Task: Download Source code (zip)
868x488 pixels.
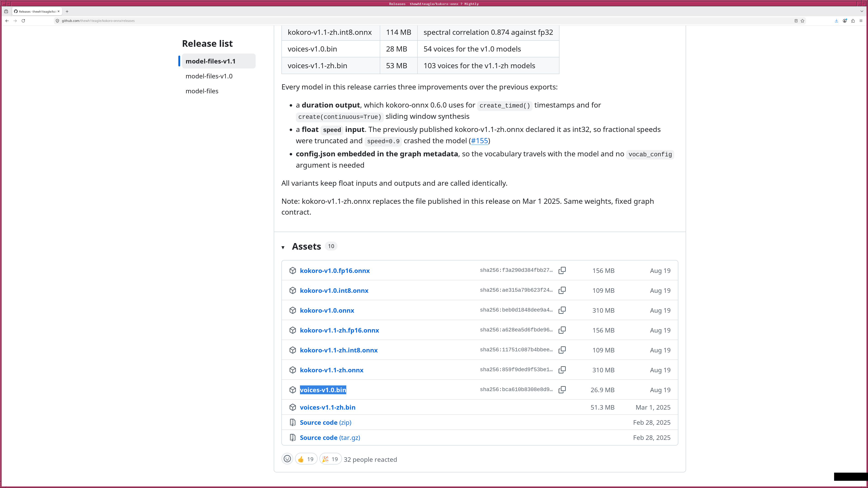Action: (325, 422)
